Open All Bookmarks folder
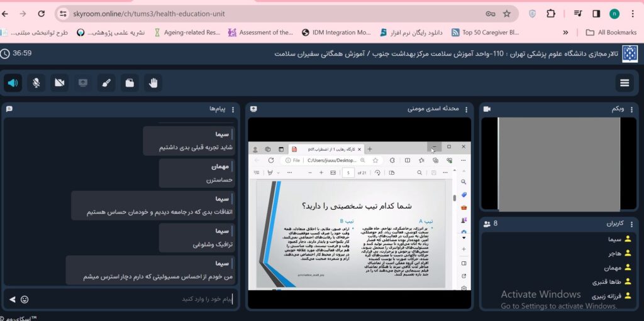Image resolution: width=644 pixels, height=321 pixels. pos(611,33)
